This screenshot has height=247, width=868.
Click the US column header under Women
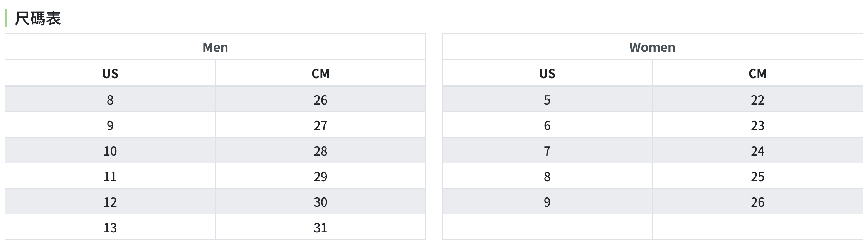[547, 74]
